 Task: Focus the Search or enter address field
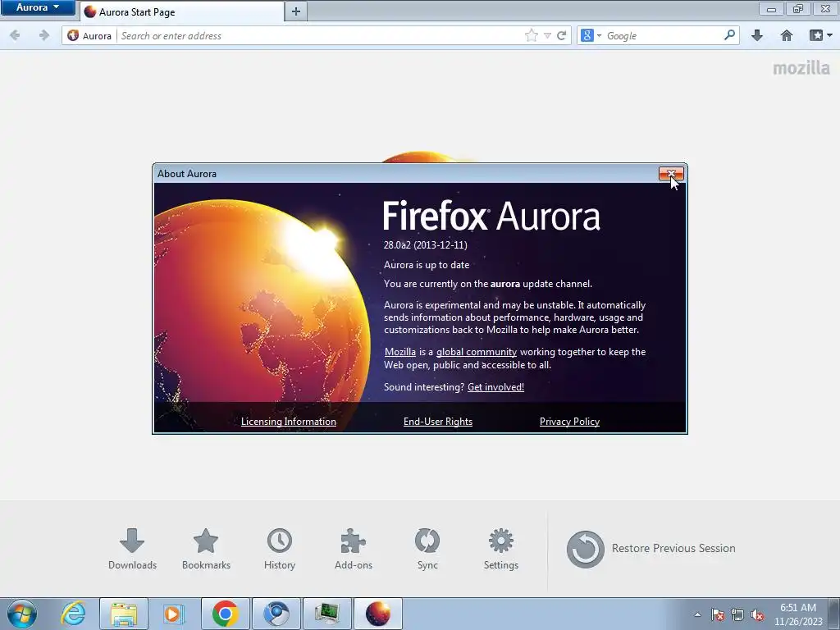pos(319,36)
